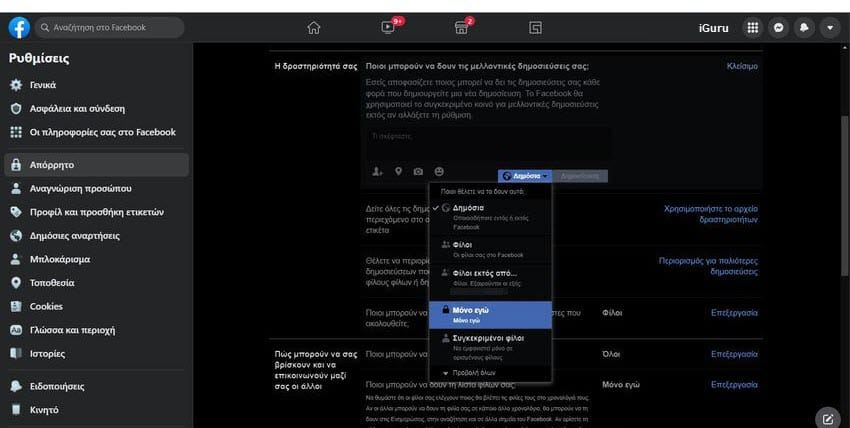The image size is (850, 428).
Task: Open Μπλοκάρισμα settings
Action: pyautogui.click(x=96, y=259)
